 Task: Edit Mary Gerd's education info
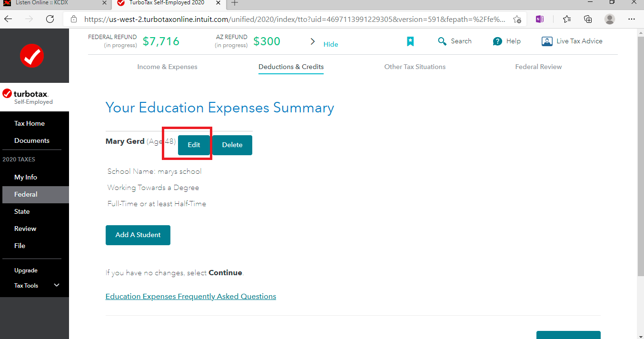pyautogui.click(x=194, y=145)
